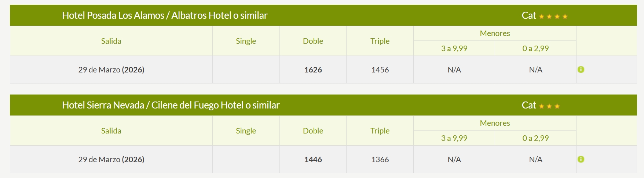The width and height of the screenshot is (644, 178).
Task: Click the three-star rating of Sierra Nevada
Action: [x=549, y=106]
